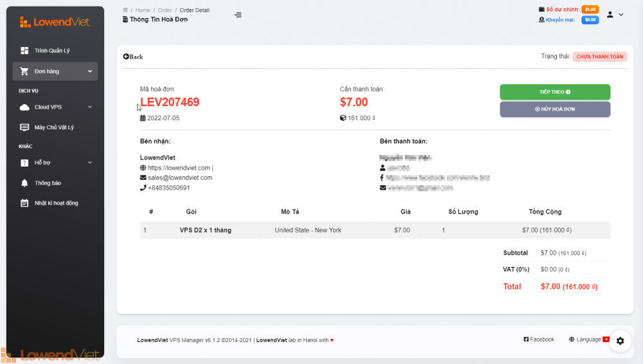Viewport: 643px width, 364px height.
Task: Click the red Total $7.00 value
Action: (569, 286)
